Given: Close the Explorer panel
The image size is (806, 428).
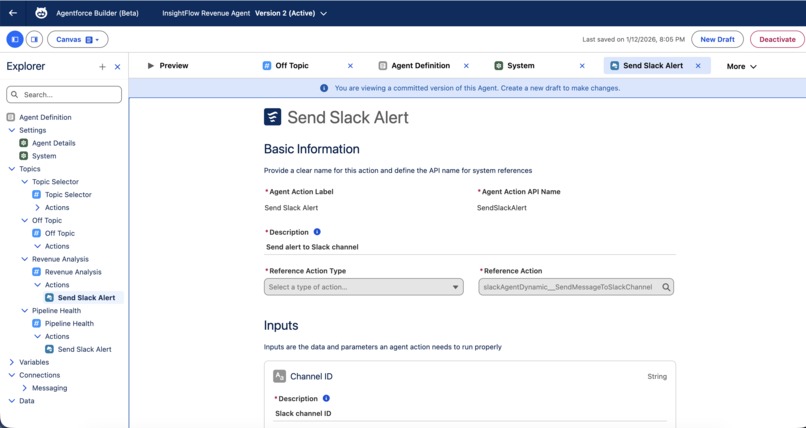Looking at the screenshot, I should 117,67.
